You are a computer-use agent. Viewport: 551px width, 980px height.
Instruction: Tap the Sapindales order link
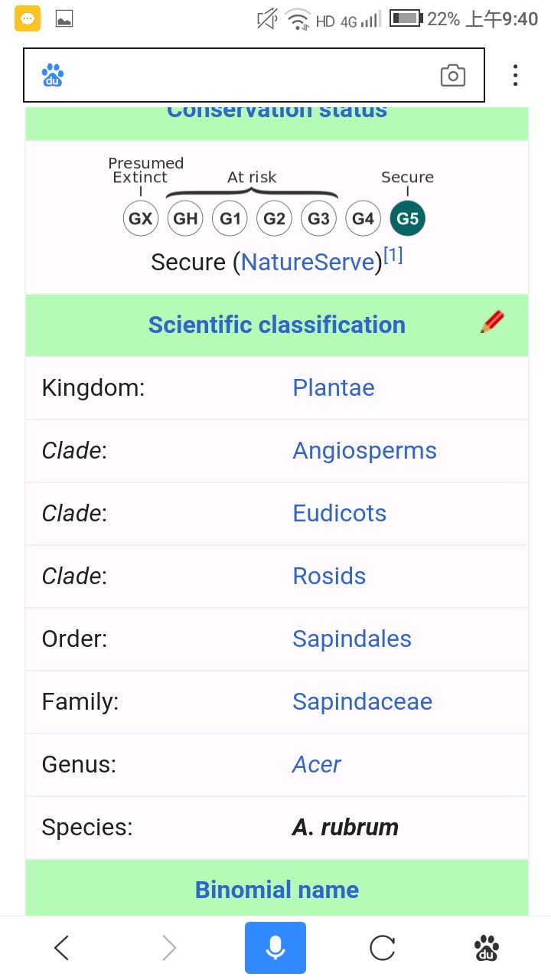click(x=352, y=639)
